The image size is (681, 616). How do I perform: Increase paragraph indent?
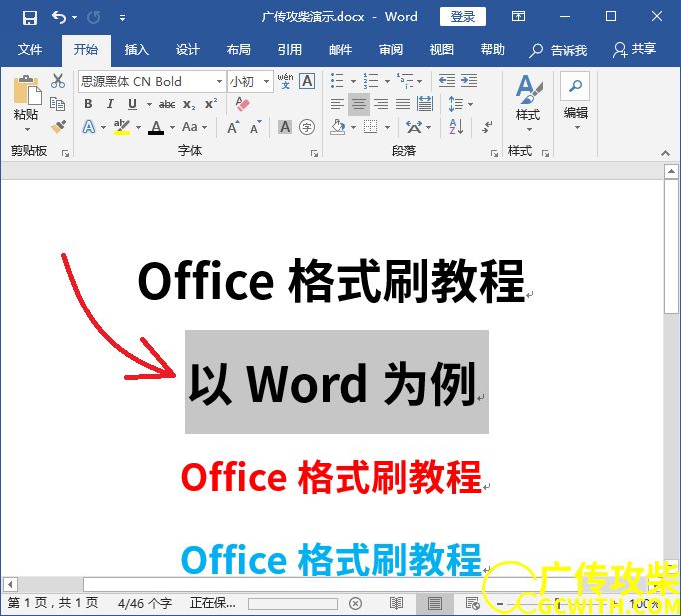point(469,81)
